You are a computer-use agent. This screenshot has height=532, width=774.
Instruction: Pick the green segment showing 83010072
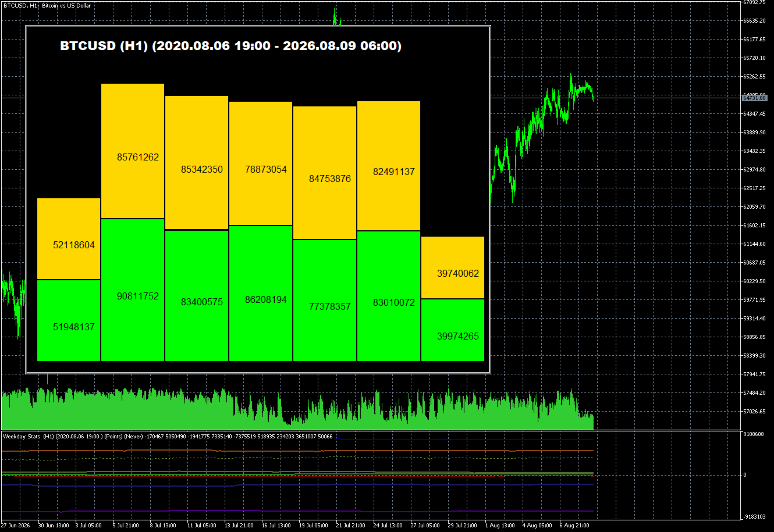click(x=389, y=296)
